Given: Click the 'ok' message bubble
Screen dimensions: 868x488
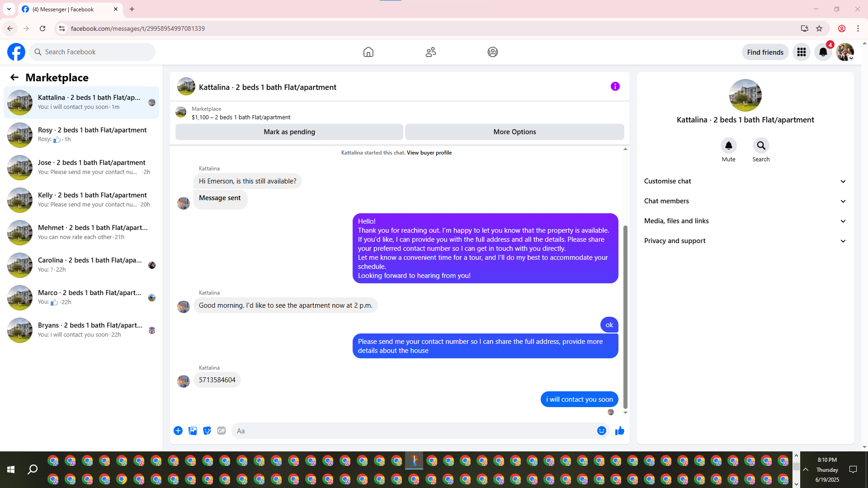Looking at the screenshot, I should pyautogui.click(x=609, y=325).
